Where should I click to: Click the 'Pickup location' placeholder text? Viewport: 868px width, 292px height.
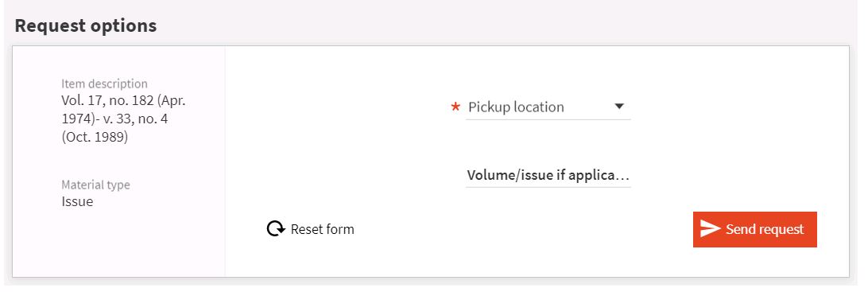click(516, 107)
